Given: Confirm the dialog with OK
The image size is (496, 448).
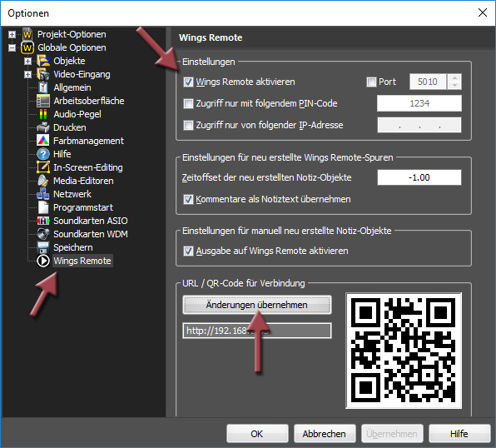Looking at the screenshot, I should point(257,434).
